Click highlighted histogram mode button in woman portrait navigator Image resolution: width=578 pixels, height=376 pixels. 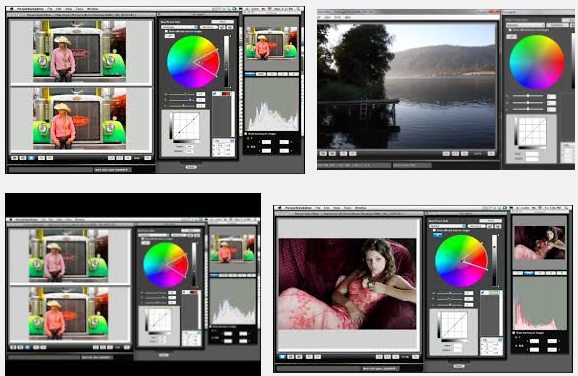pyautogui.click(x=529, y=273)
